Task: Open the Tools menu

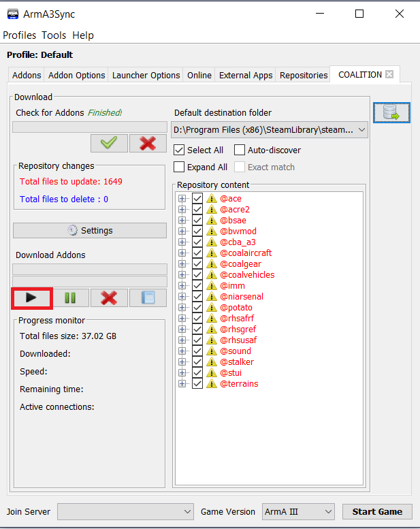Action: tap(54, 35)
